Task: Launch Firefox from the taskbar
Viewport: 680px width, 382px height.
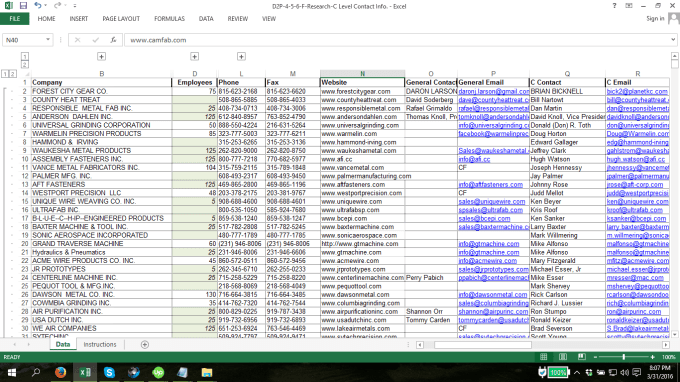Action: [x=60, y=372]
